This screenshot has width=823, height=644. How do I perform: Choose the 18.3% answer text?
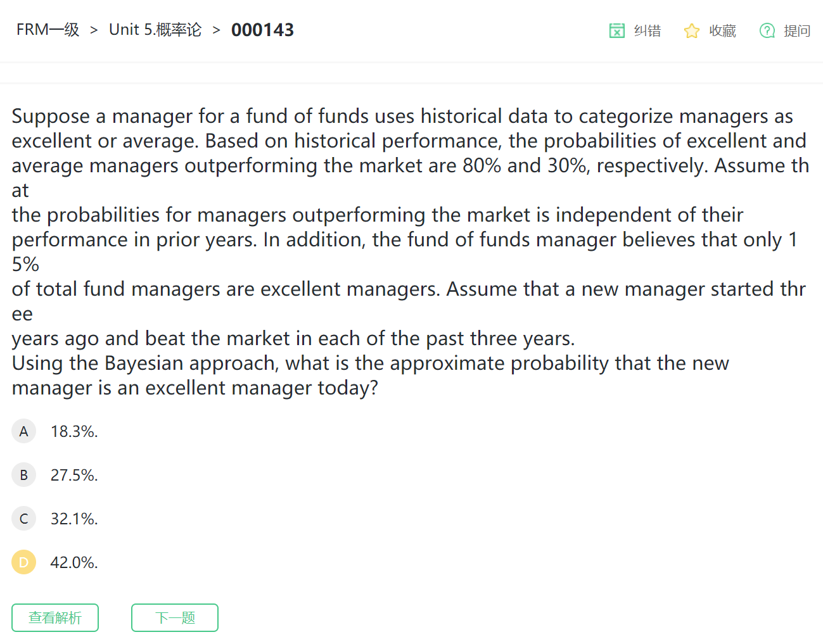click(74, 431)
